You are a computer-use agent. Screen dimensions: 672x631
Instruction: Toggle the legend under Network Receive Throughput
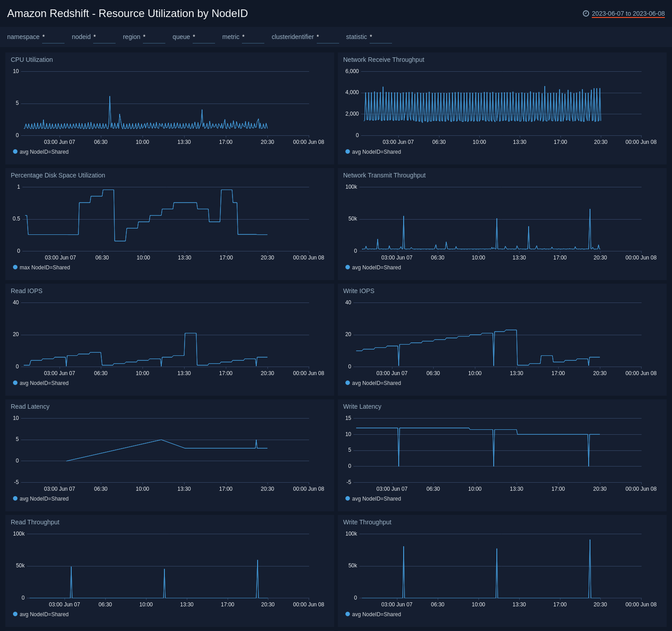[x=374, y=152]
